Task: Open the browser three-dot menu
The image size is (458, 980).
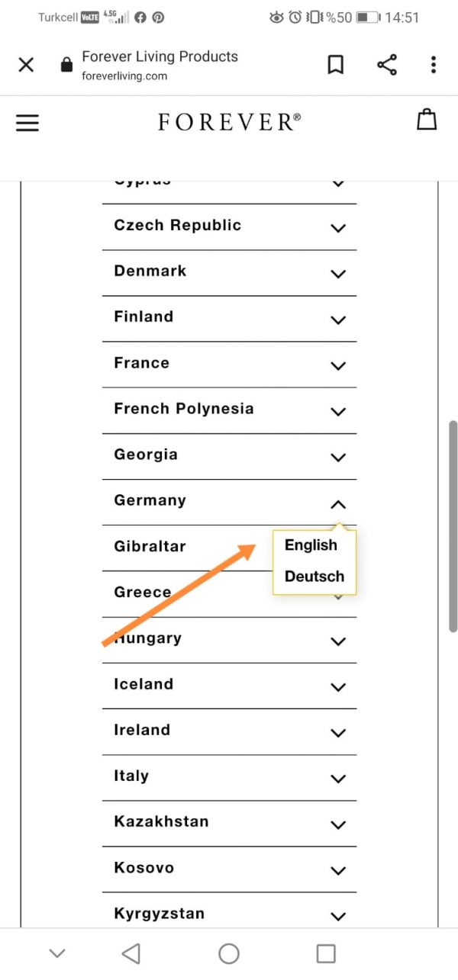Action: 433,65
